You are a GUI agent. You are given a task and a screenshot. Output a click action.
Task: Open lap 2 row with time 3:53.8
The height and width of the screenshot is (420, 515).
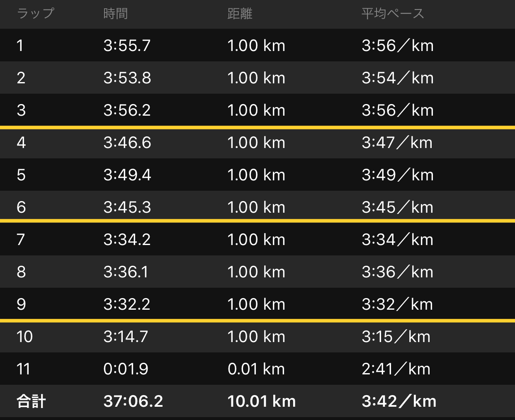(257, 78)
